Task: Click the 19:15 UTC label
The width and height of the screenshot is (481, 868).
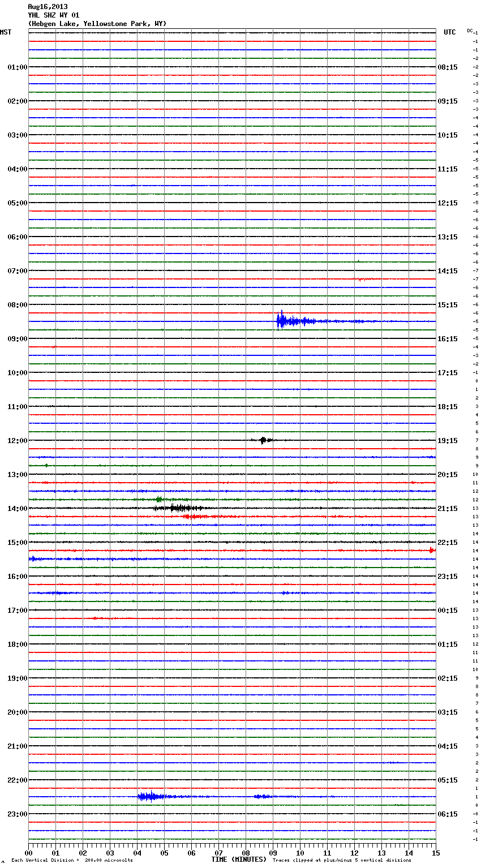Action: click(x=448, y=441)
